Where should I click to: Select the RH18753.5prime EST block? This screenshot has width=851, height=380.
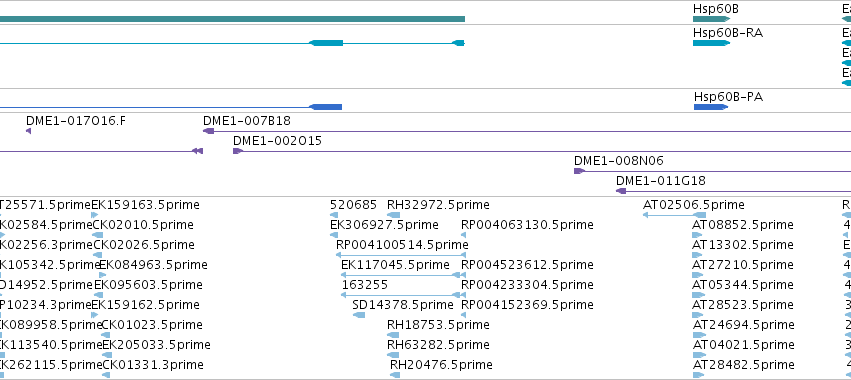click(394, 335)
